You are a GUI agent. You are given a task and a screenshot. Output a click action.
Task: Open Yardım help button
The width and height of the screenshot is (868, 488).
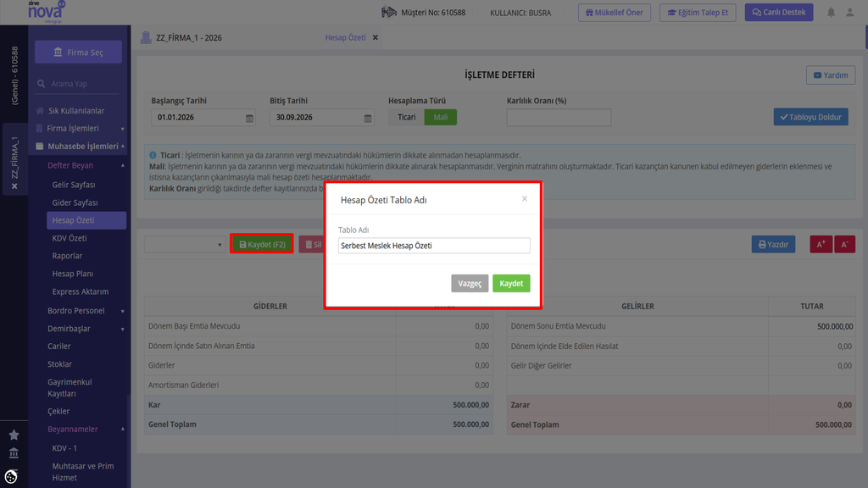pos(831,75)
